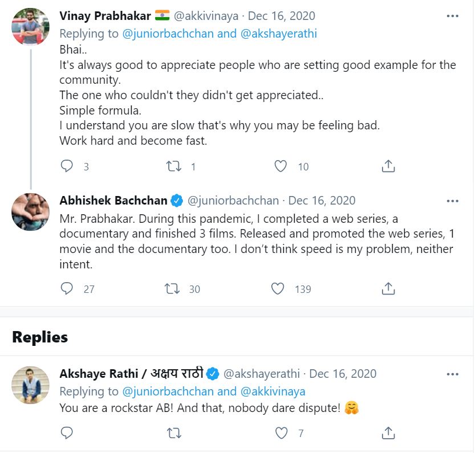Image resolution: width=476 pixels, height=453 pixels.
Task: View Vinay Prabhakar's profile picture
Action: [31, 26]
